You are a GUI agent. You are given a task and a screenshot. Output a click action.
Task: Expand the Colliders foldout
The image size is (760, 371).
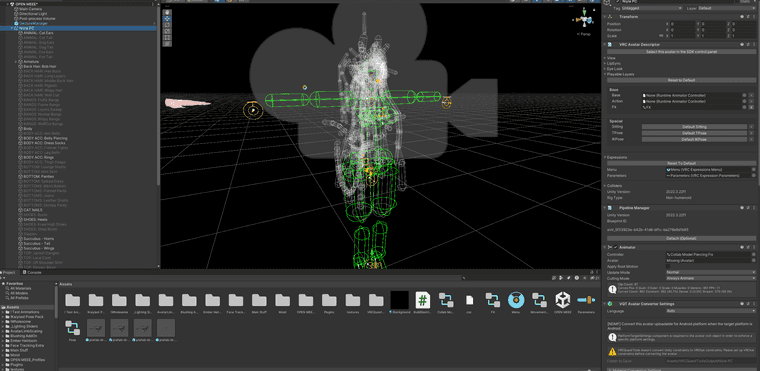605,185
